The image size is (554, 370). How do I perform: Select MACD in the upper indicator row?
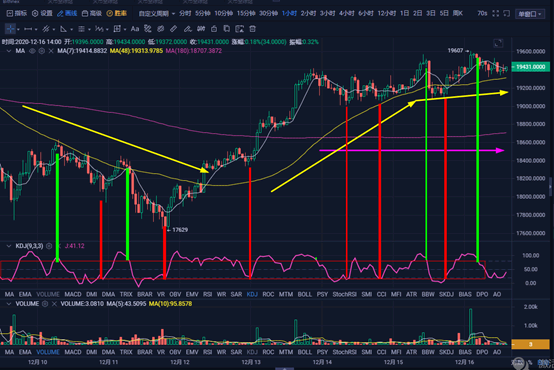click(x=73, y=294)
